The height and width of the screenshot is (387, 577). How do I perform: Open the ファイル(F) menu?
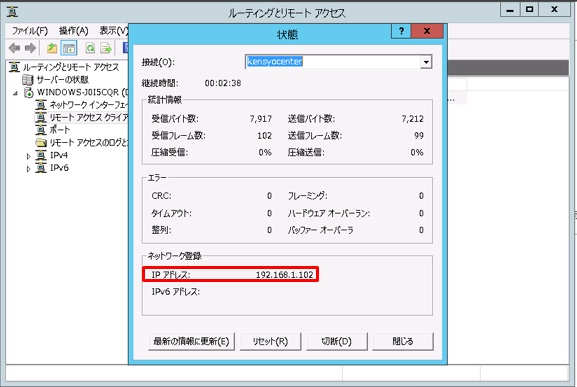[30, 31]
